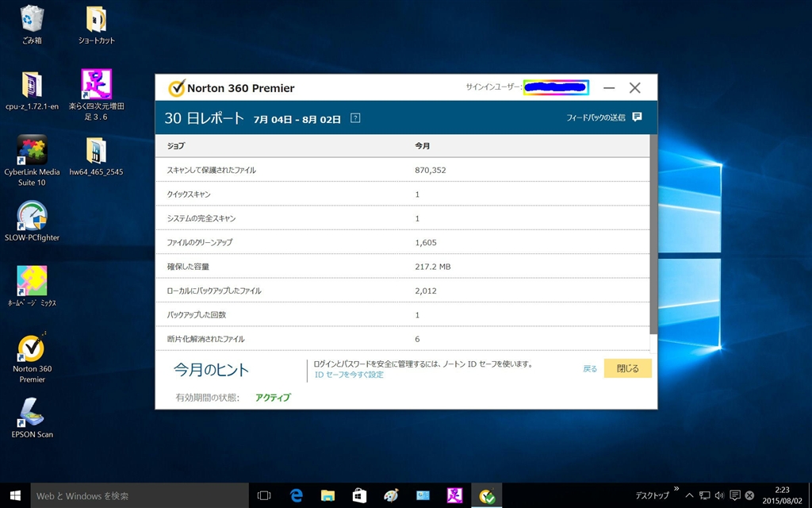Open the volume speaker tray icon
This screenshot has height=508, width=812.
point(719,495)
